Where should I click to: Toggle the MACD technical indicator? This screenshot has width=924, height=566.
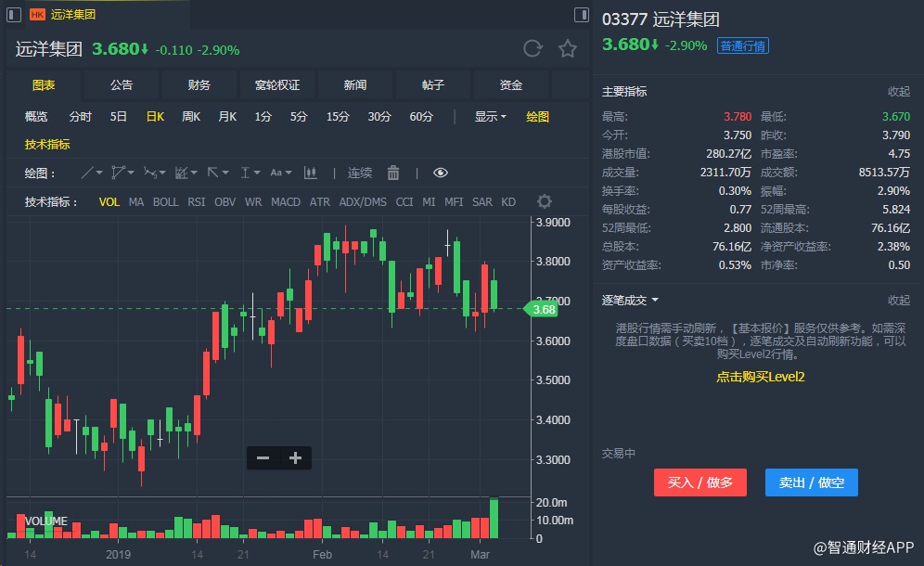pos(286,202)
